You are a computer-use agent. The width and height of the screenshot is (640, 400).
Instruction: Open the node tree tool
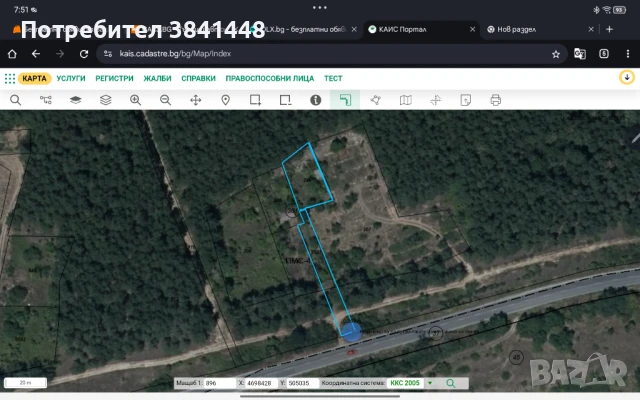tap(46, 100)
